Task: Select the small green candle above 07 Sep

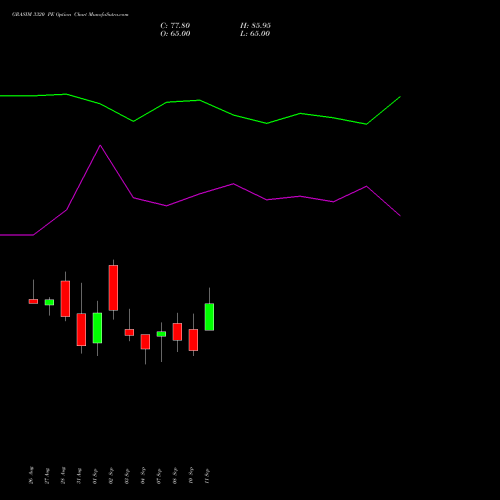Action: tap(161, 334)
